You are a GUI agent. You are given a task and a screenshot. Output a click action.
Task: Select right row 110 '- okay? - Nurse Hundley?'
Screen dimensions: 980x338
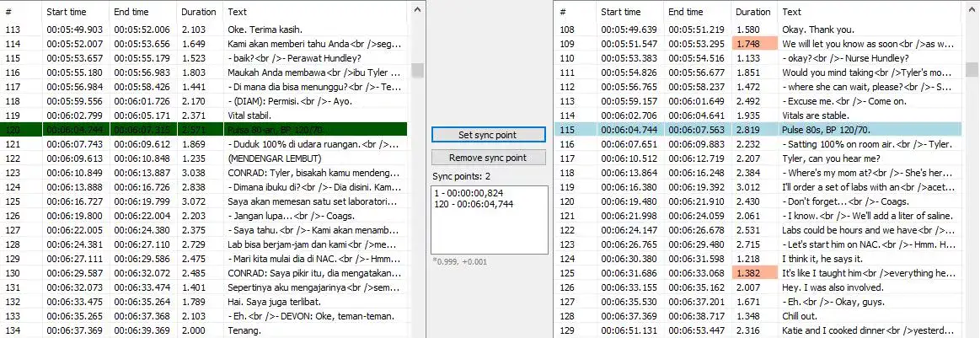[758, 58]
